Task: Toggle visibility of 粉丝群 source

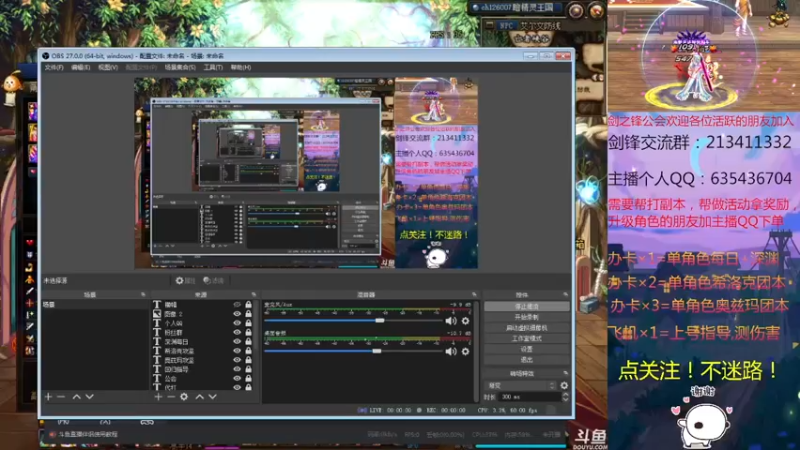Action: [237, 332]
